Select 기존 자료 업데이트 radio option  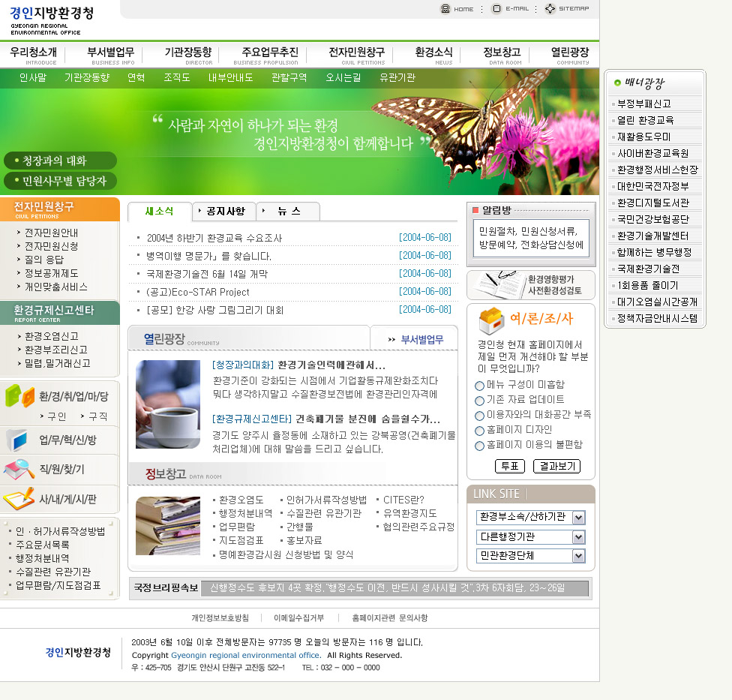pyautogui.click(x=480, y=401)
